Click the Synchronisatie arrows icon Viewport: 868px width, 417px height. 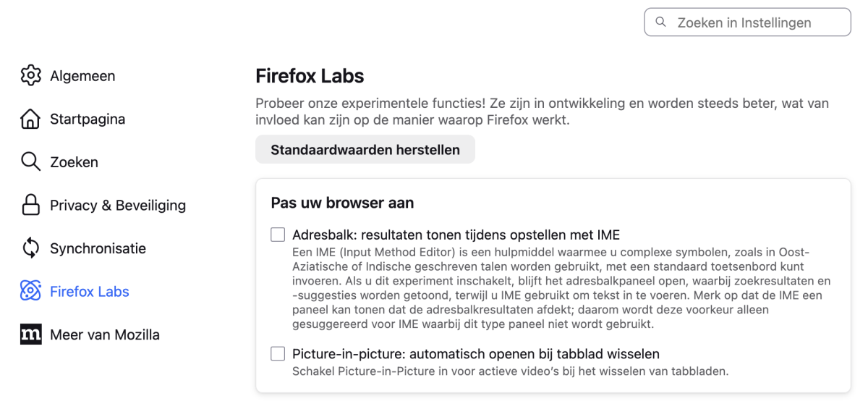(x=30, y=248)
